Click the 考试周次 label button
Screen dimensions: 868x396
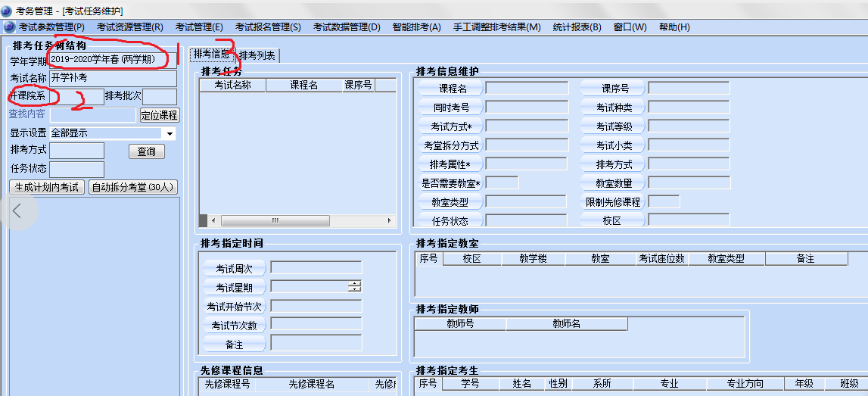234,268
